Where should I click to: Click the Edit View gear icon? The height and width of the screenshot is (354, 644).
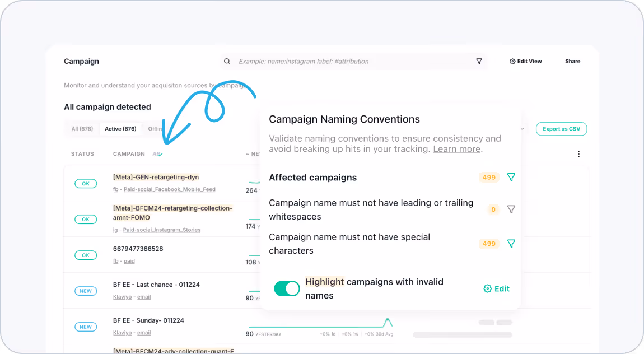(x=512, y=61)
